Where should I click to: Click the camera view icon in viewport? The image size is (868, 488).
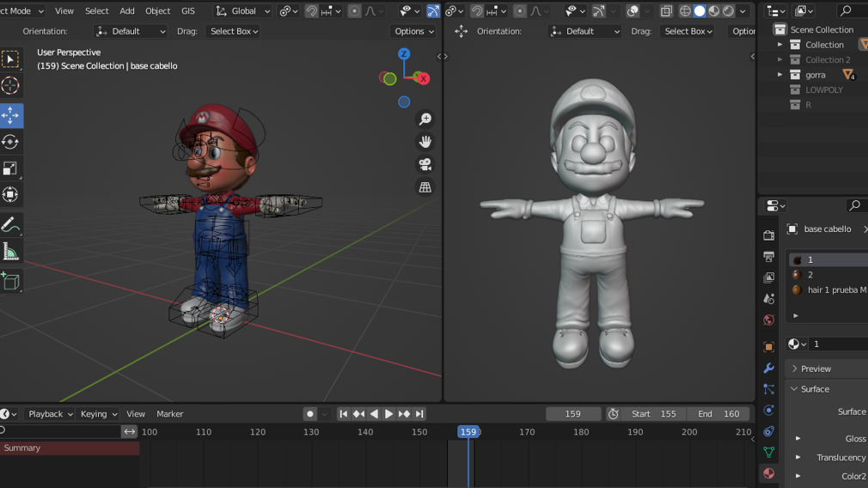click(425, 164)
